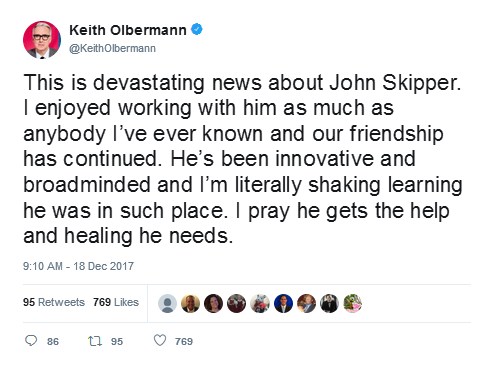Screen dimensions: 492x368
Task: Open the @KeithOlbermann handle link
Action: 112,48
